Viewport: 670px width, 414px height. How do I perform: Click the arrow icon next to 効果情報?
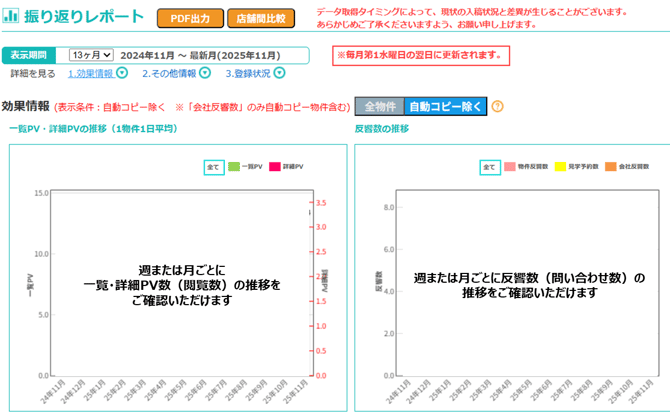click(x=122, y=73)
